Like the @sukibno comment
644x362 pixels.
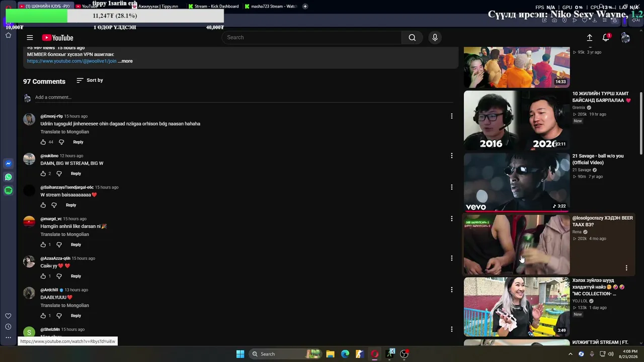tap(43, 173)
